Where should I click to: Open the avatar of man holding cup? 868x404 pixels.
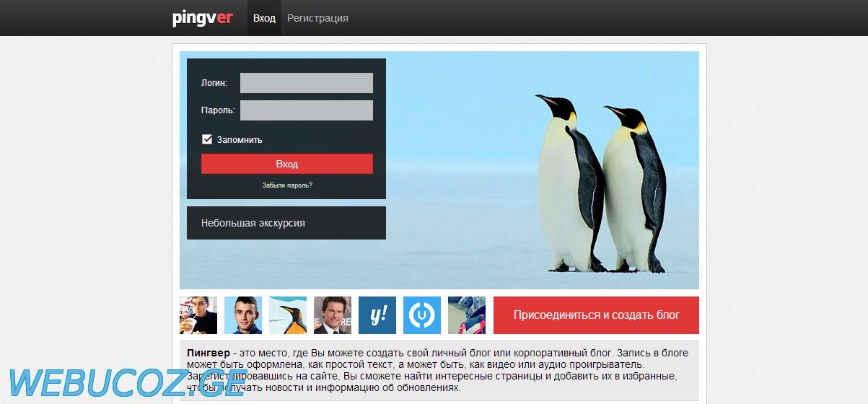(x=198, y=315)
